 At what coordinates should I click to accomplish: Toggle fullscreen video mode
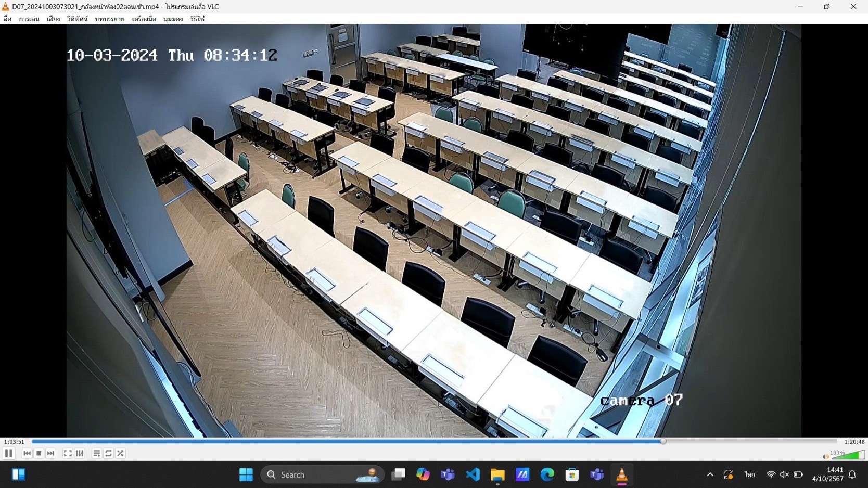pyautogui.click(x=67, y=453)
